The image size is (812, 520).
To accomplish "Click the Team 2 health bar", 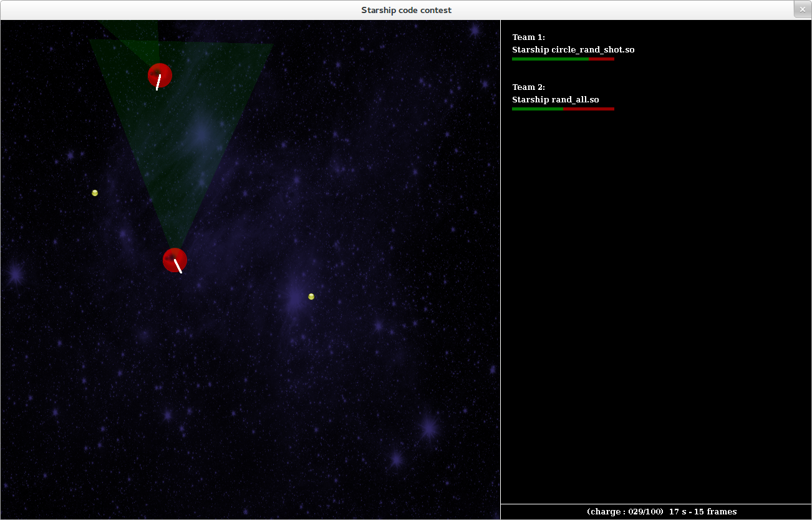I will (x=563, y=109).
